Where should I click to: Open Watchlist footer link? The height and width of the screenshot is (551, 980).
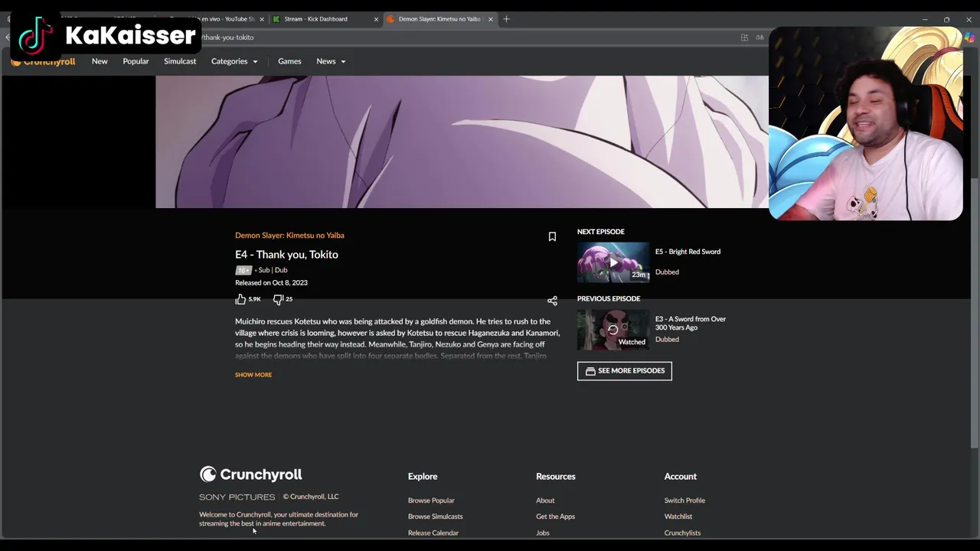click(x=678, y=517)
